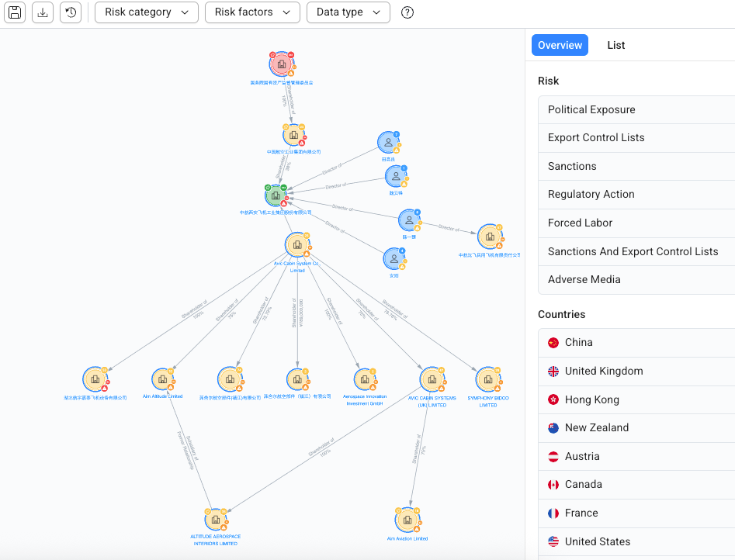The width and height of the screenshot is (735, 560).
Task: Select Hong Kong in Countries list
Action: (x=636, y=399)
